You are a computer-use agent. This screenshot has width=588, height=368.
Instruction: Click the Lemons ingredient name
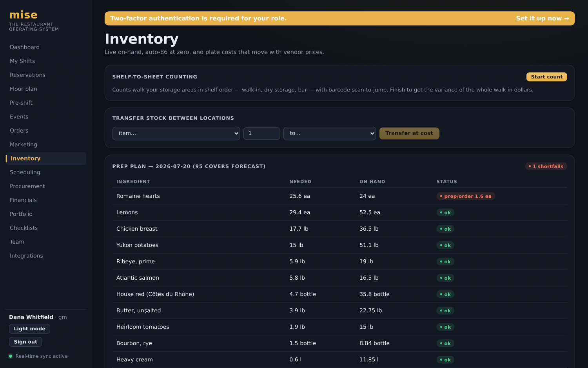[127, 213]
